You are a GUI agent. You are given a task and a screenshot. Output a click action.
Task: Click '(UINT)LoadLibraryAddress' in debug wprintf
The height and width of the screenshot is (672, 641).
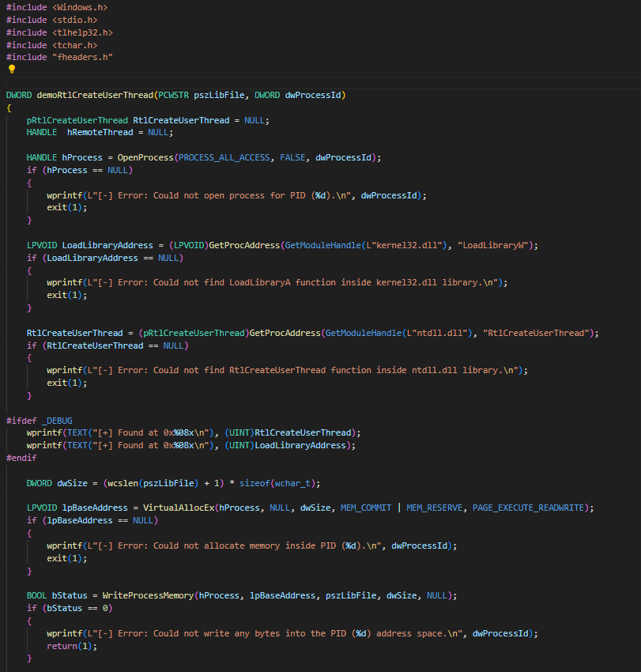point(288,445)
